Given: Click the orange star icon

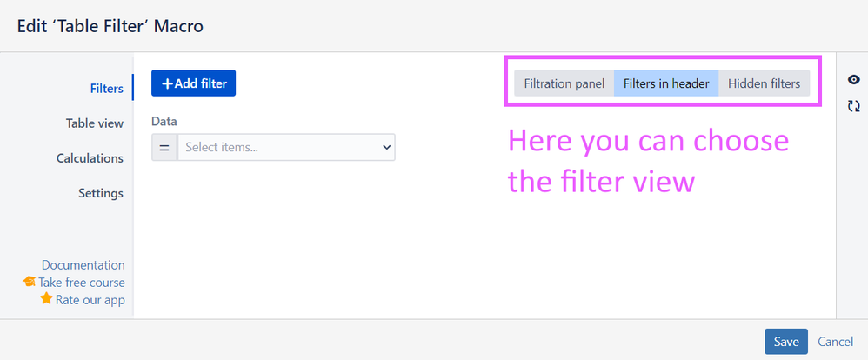Looking at the screenshot, I should coord(46,299).
